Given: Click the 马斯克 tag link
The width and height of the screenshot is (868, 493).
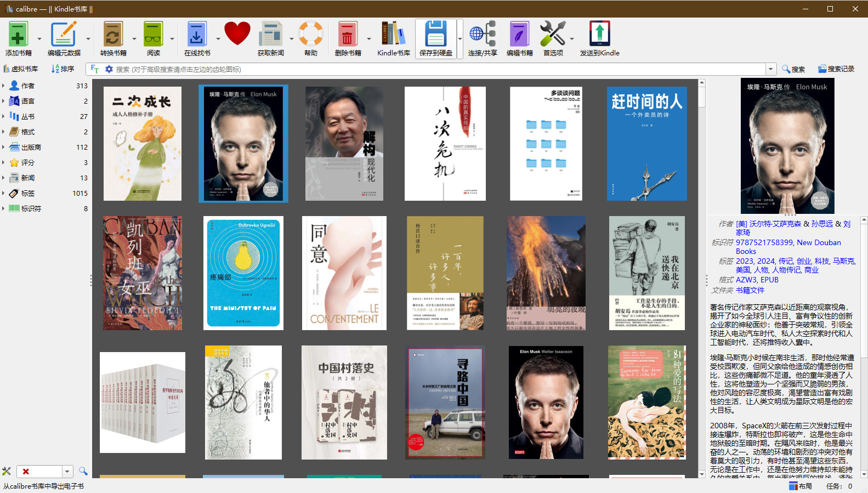Looking at the screenshot, I should [843, 261].
